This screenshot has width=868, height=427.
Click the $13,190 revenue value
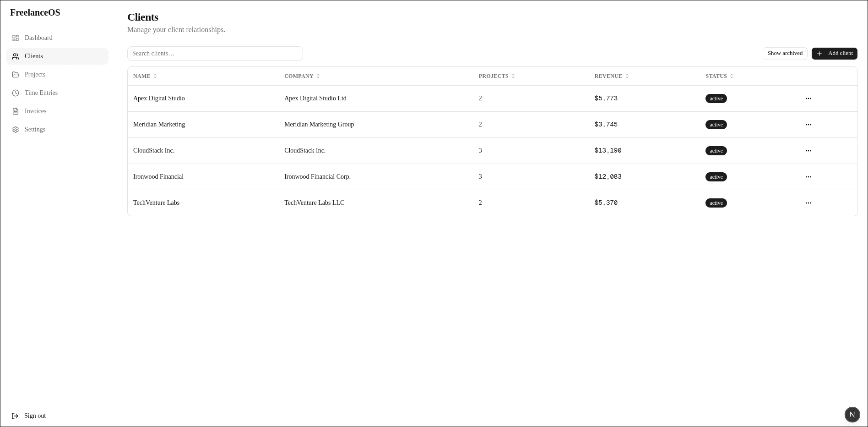click(608, 151)
